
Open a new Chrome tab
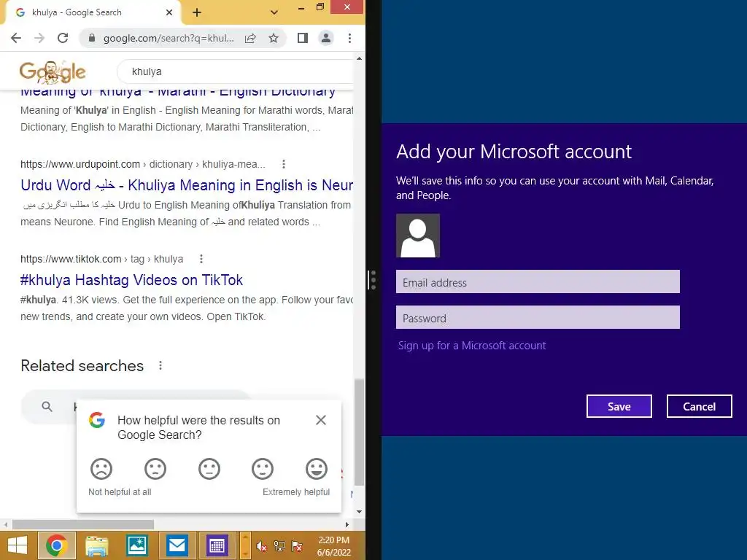197,13
